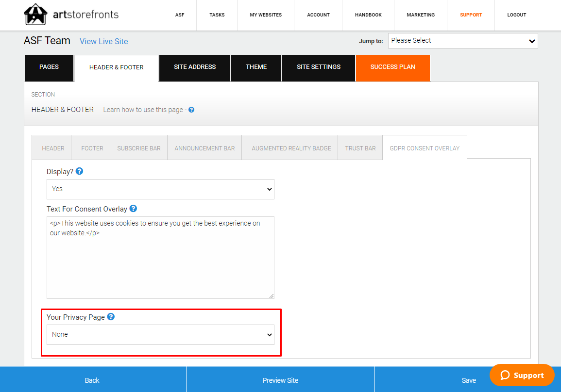The image size is (561, 392).
Task: Switch to the Trust Bar tab
Action: pyautogui.click(x=360, y=148)
